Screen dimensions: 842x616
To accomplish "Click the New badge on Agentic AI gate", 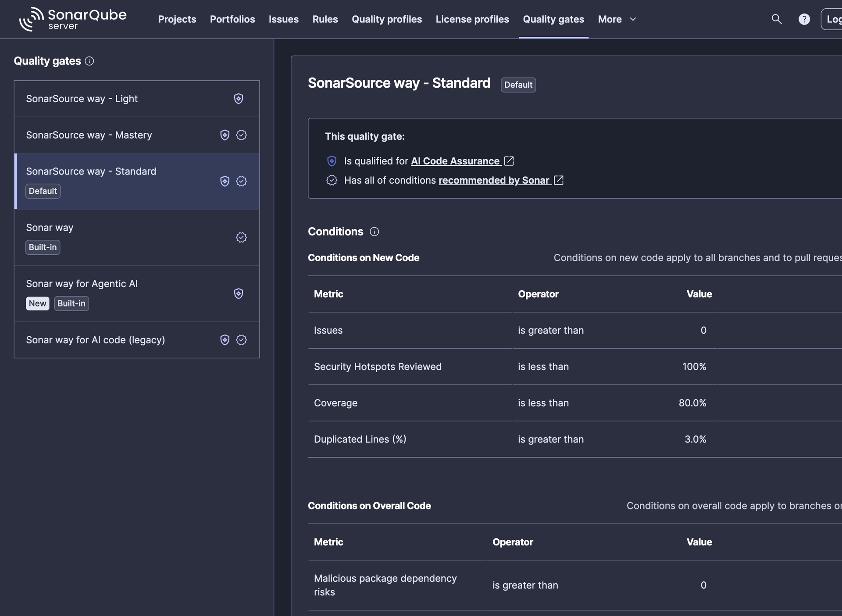I will click(x=38, y=303).
